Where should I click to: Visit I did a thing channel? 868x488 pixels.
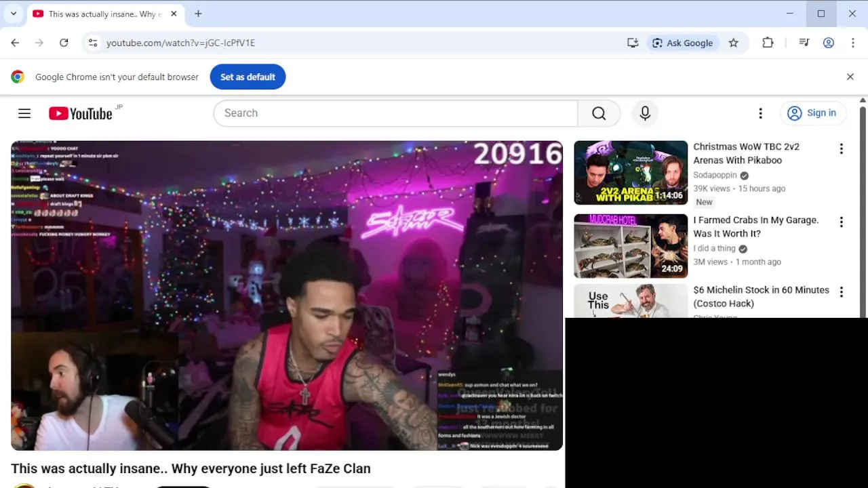tap(714, 248)
